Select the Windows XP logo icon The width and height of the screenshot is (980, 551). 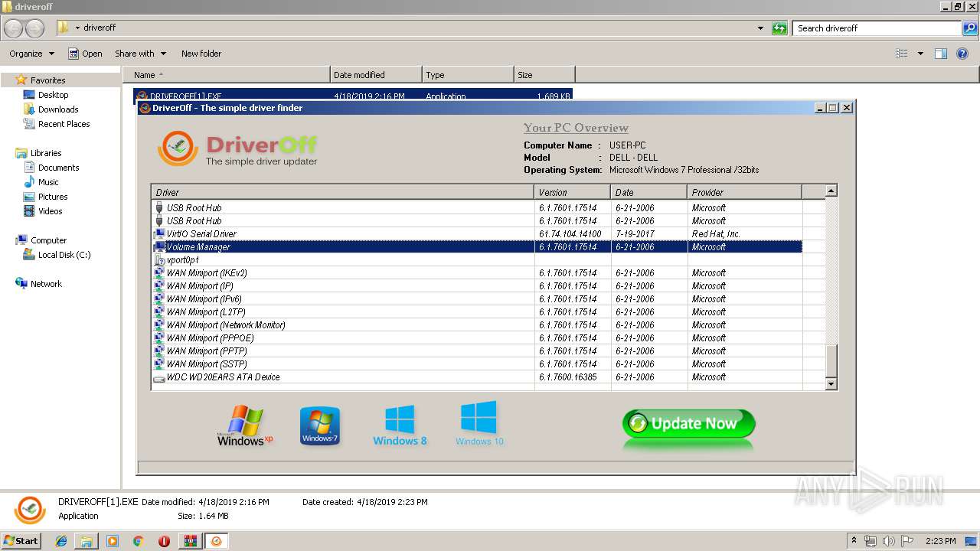click(x=244, y=426)
